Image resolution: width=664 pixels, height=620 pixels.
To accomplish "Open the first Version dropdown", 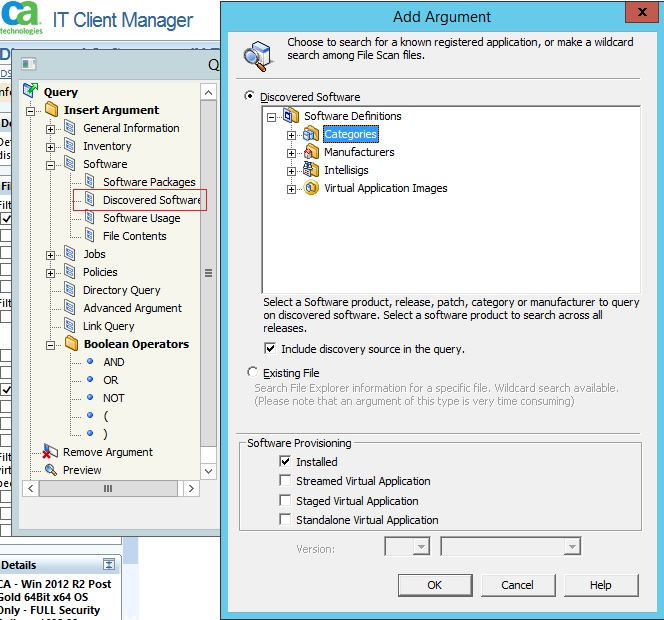I will point(421,546).
